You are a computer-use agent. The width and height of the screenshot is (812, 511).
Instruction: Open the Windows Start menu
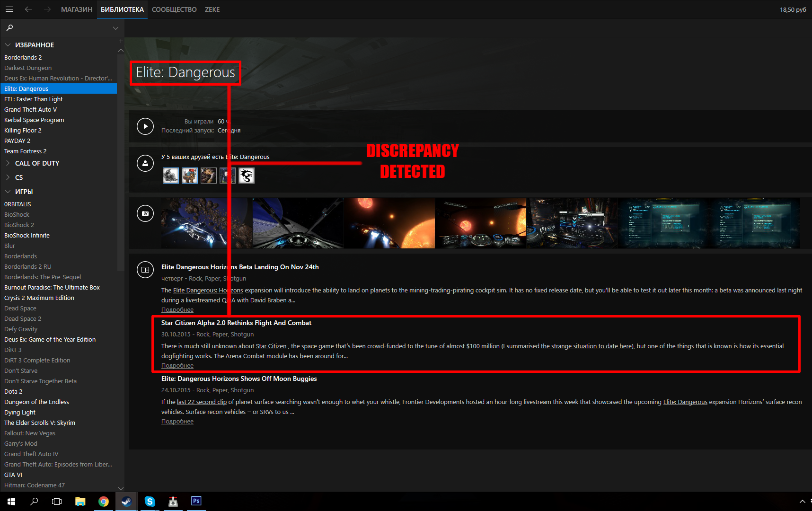pyautogui.click(x=11, y=502)
